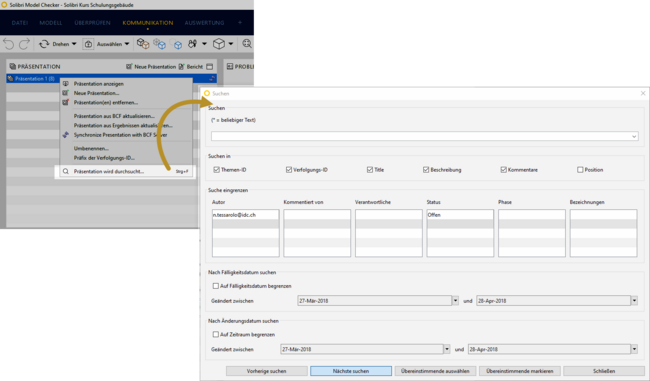The height and width of the screenshot is (381, 650).
Task: Click Vorherige suchen button
Action: coord(267,371)
